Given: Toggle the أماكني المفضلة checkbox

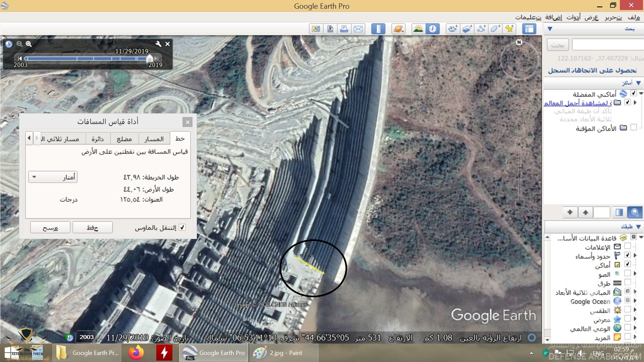Looking at the screenshot, I should coord(634,93).
